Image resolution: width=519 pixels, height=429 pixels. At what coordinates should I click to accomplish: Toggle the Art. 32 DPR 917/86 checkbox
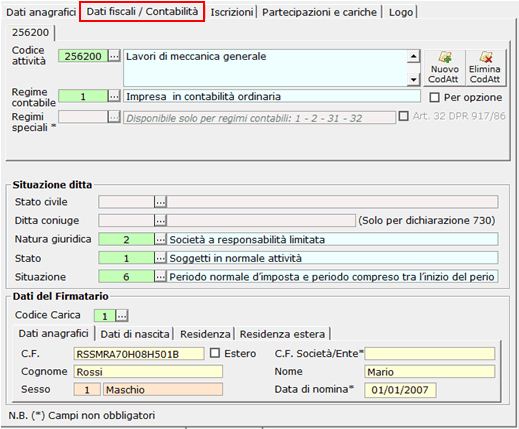click(x=404, y=116)
